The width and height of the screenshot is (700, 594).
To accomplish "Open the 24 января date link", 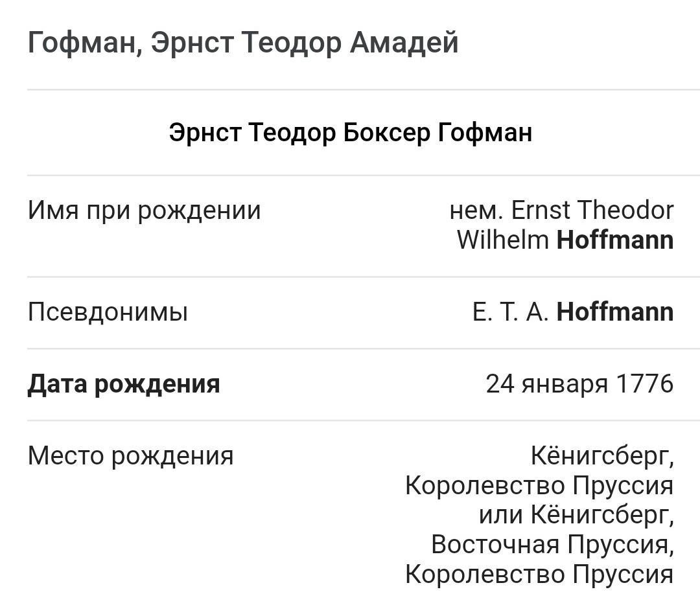I will 546,384.
